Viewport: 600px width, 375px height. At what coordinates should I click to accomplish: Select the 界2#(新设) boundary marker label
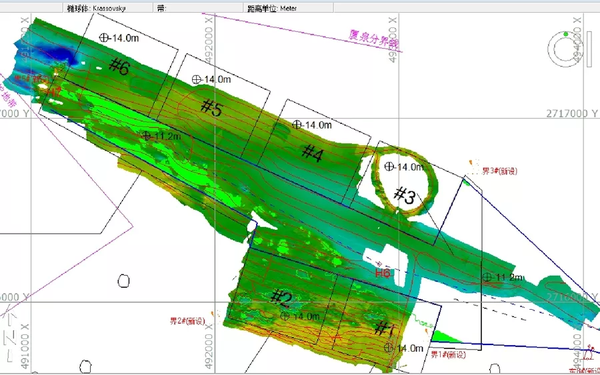pos(188,321)
